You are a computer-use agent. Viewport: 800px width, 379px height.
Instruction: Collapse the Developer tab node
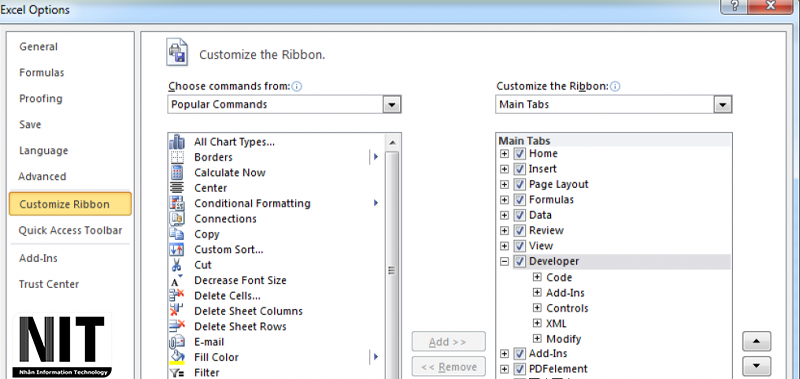(505, 261)
